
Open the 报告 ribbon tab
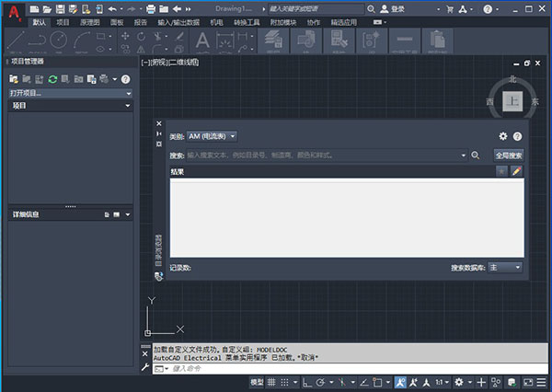click(x=141, y=21)
